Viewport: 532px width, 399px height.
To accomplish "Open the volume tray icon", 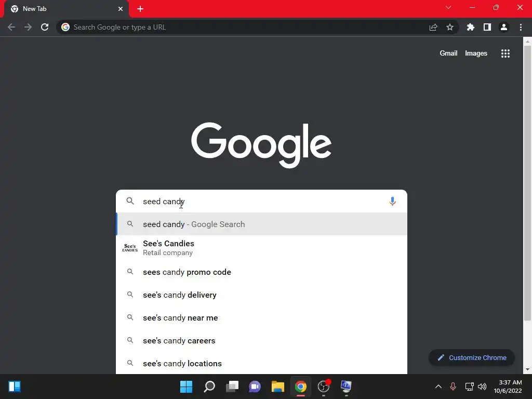I will click(482, 387).
